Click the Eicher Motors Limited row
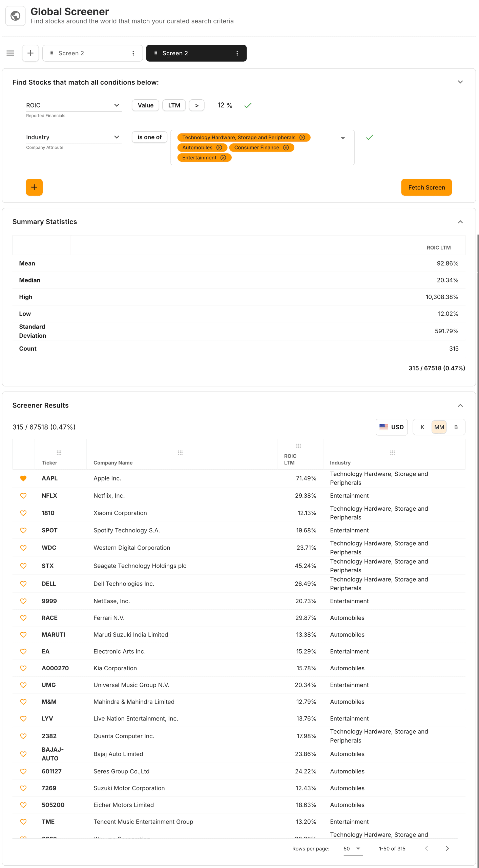 pyautogui.click(x=239, y=805)
